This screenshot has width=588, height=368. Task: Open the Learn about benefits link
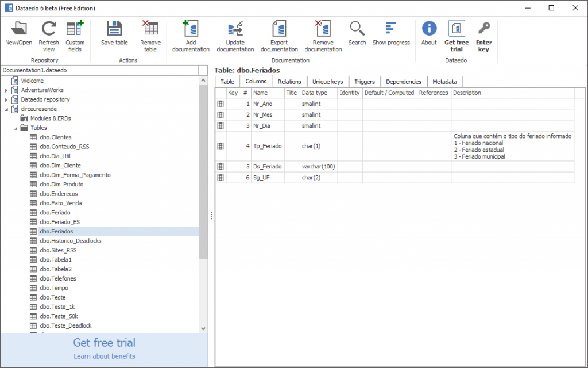(104, 356)
